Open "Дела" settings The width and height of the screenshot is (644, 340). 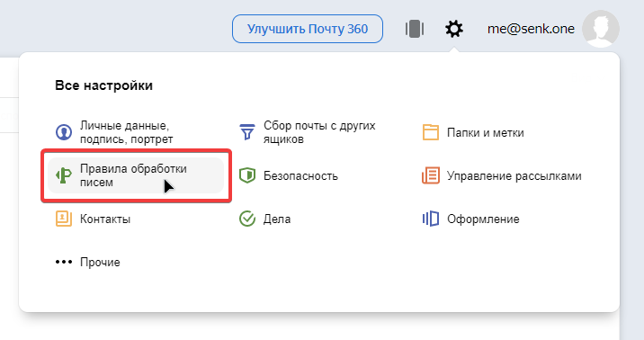click(276, 219)
